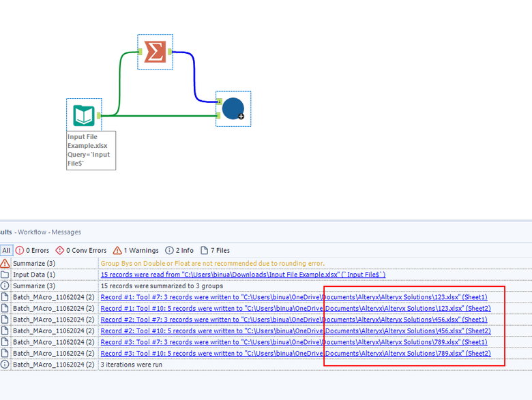
Task: Open Record #2 Tool #7 456.xlsx Sheet1 link
Action: (x=294, y=320)
